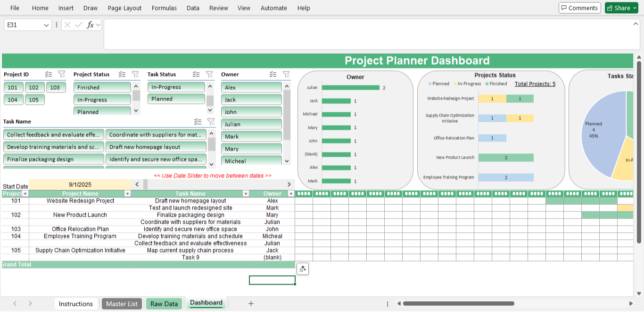Open the Formulas ribbon menu
The image size is (644, 312).
pos(164,8)
